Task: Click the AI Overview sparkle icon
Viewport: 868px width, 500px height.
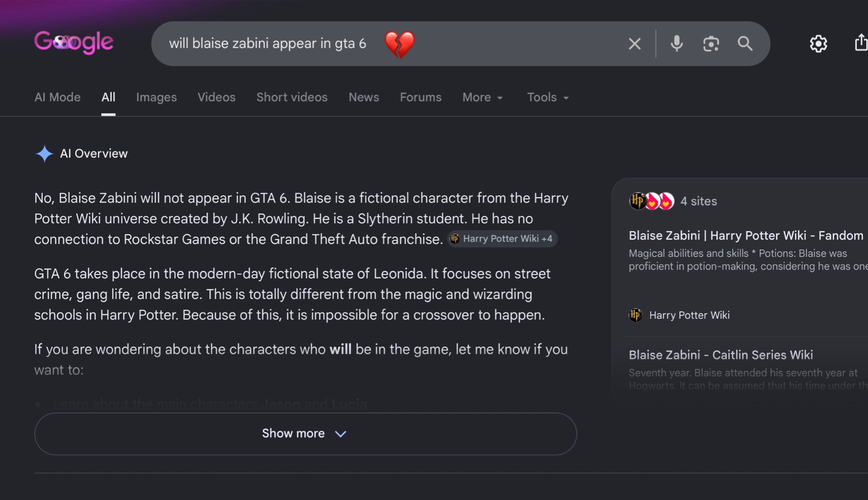Action: click(44, 154)
